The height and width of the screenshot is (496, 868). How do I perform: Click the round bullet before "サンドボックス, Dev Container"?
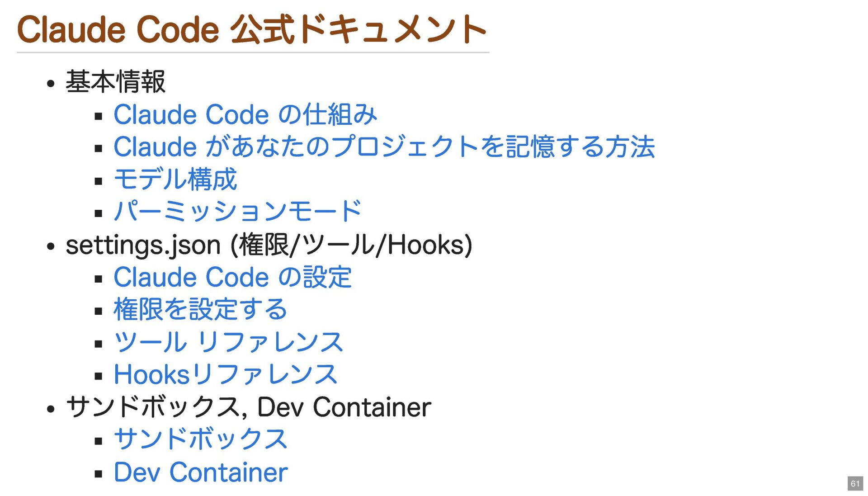click(51, 409)
